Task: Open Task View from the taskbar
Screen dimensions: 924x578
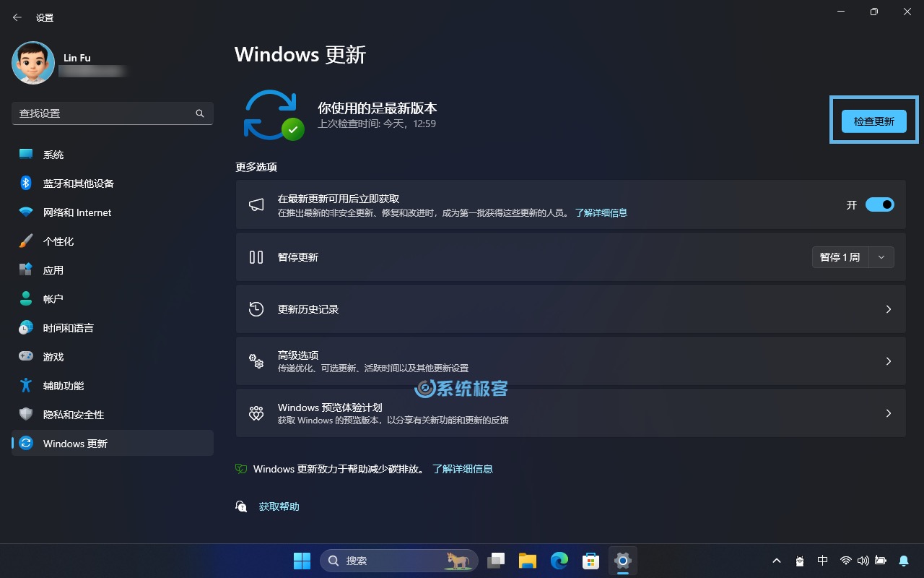Action: [496, 561]
